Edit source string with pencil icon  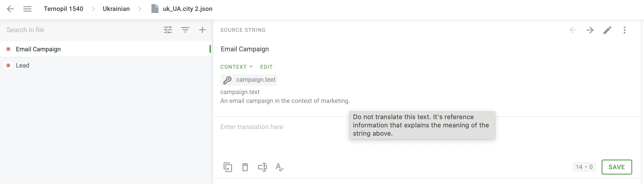click(x=607, y=30)
